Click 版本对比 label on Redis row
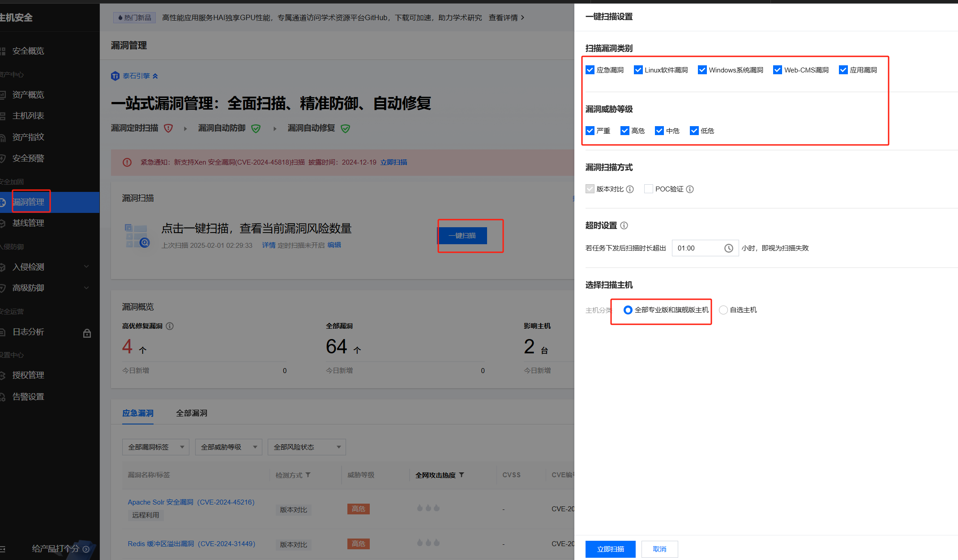Image resolution: width=958 pixels, height=560 pixels. 293,545
